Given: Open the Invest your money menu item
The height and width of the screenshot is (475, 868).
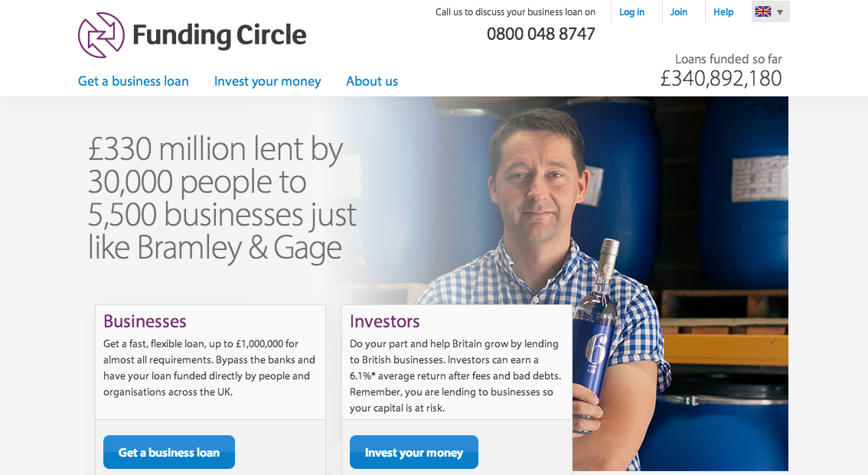Looking at the screenshot, I should (x=267, y=81).
